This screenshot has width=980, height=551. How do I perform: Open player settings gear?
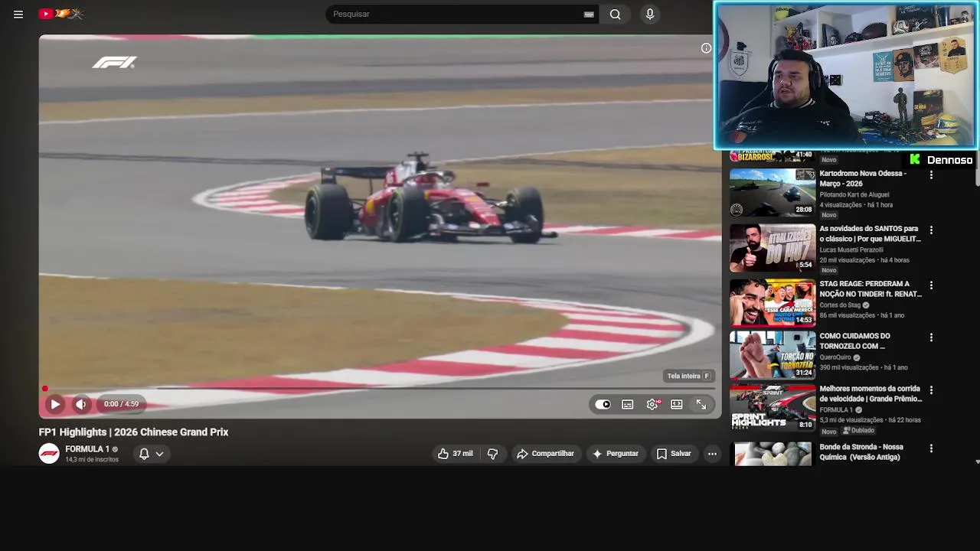tap(652, 404)
